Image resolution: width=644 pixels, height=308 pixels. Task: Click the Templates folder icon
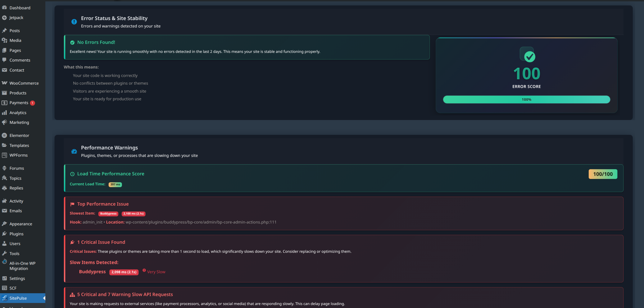pos(5,145)
